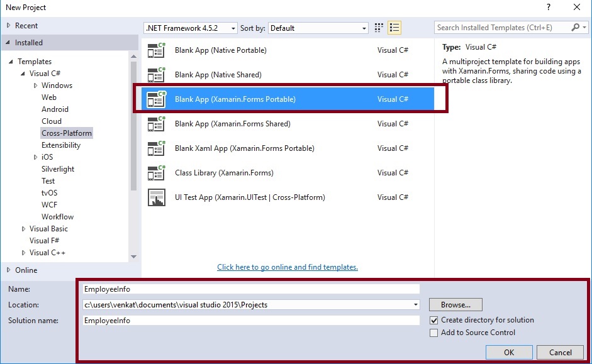Screen dimensions: 592x364
Task: Expand the Online section
Action: point(9,270)
